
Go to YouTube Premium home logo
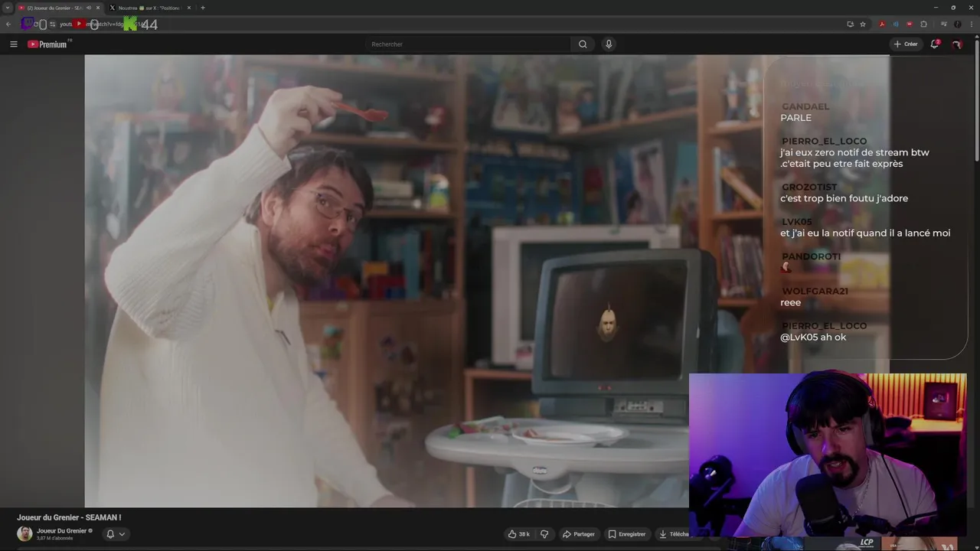coord(48,44)
